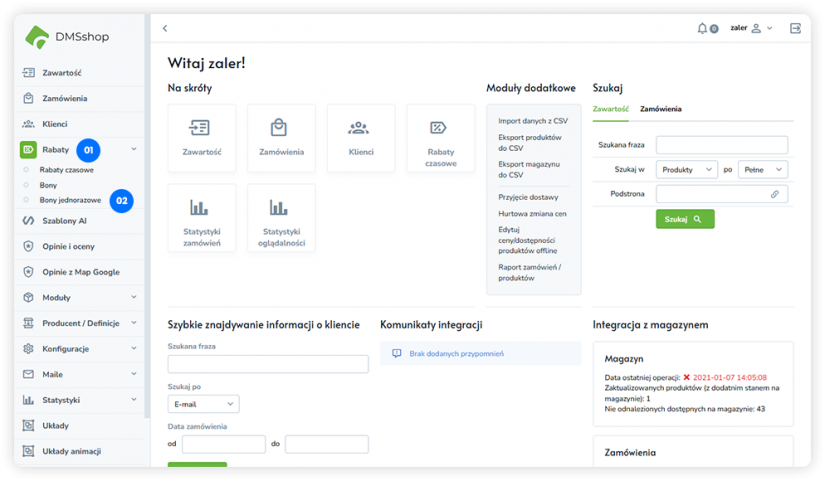Open Opinie z Map Google menu item

[80, 272]
